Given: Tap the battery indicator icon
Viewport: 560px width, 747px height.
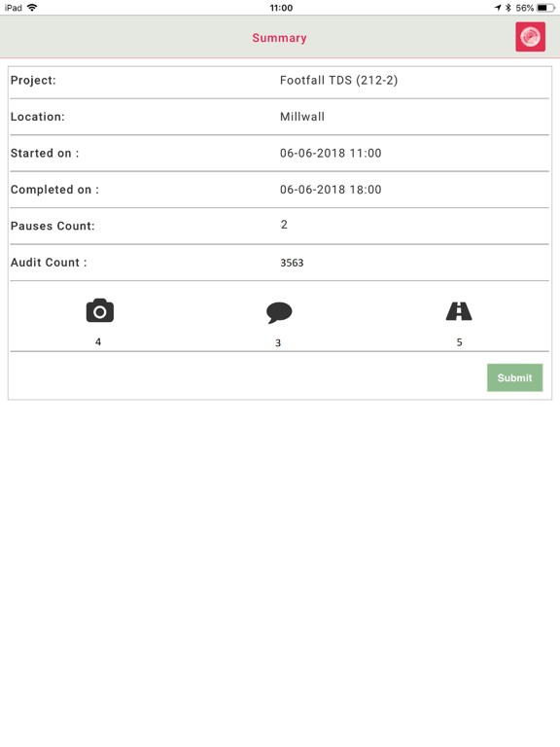Looking at the screenshot, I should coord(545,8).
